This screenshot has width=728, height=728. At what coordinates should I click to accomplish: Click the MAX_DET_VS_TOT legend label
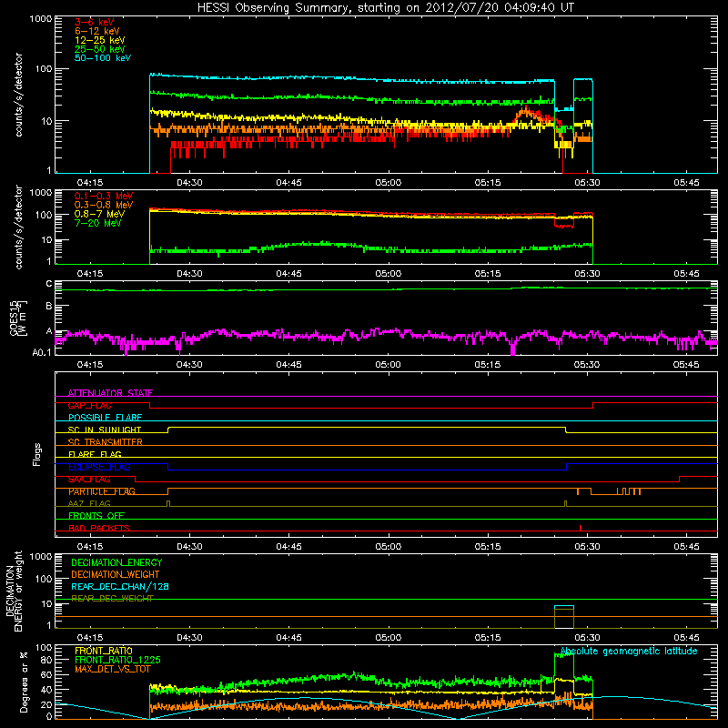click(x=113, y=669)
